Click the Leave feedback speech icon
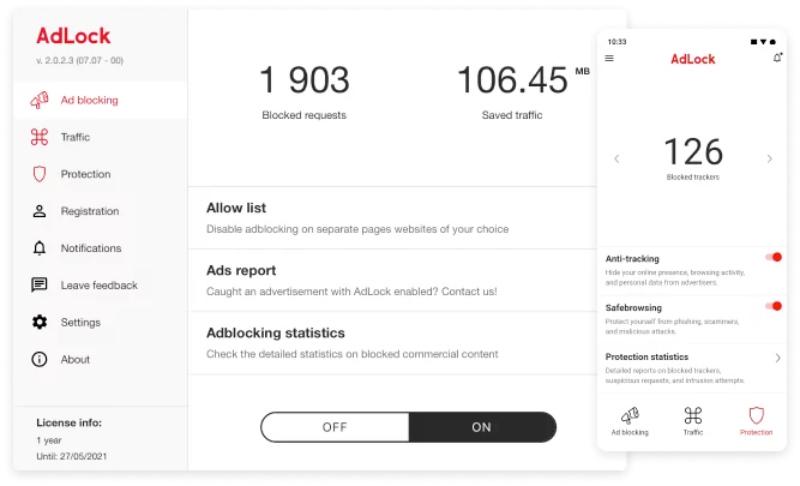Image resolution: width=800 pixels, height=486 pixels. pos(39,285)
